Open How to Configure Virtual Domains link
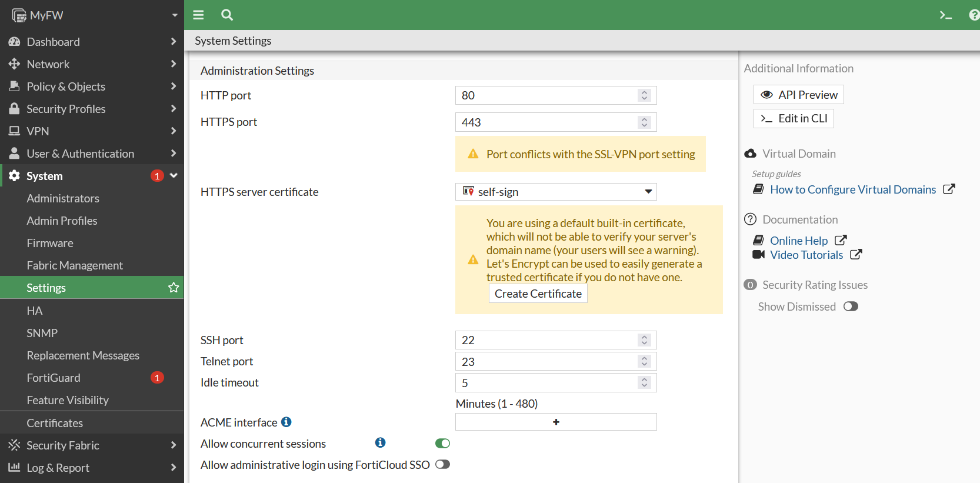The image size is (980, 483). (853, 189)
